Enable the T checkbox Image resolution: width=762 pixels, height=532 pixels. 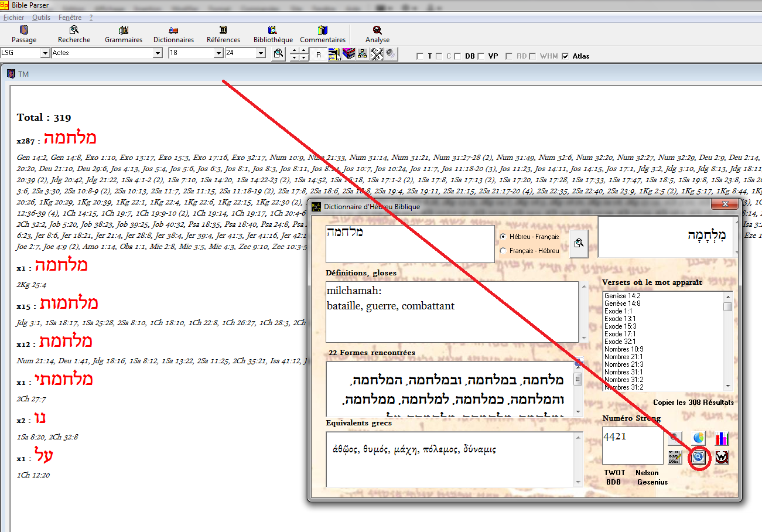tap(419, 56)
